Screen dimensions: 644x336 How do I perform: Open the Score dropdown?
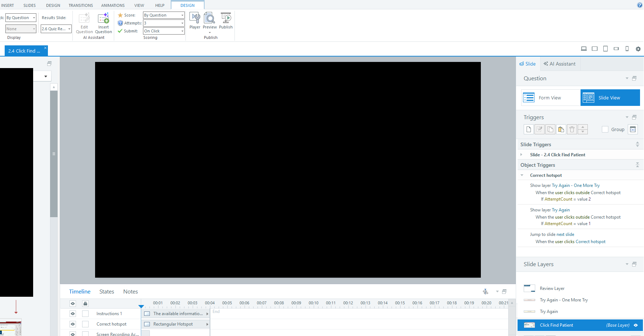pos(164,15)
